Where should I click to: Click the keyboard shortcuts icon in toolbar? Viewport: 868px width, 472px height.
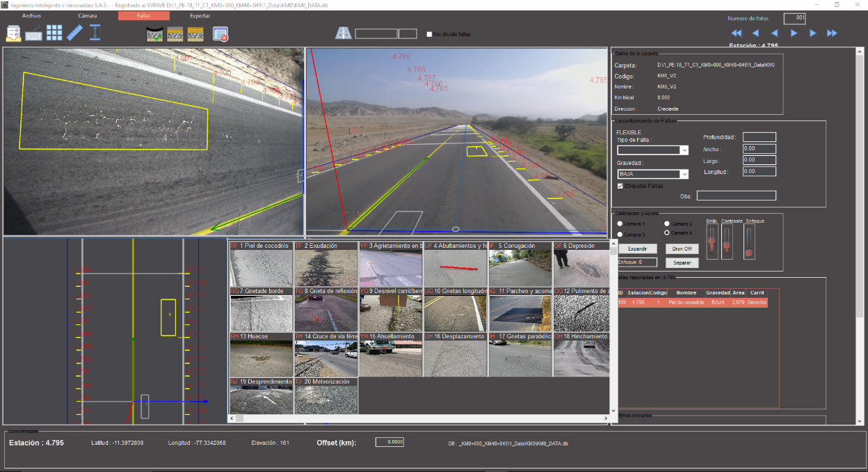coord(33,33)
